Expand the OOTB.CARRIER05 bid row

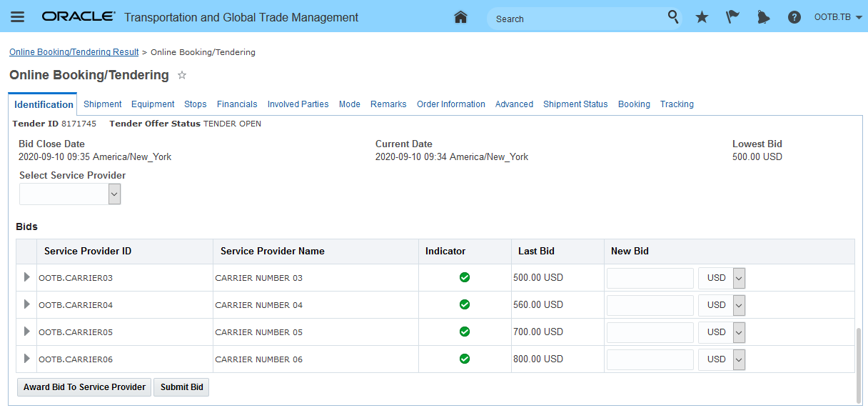click(x=27, y=332)
